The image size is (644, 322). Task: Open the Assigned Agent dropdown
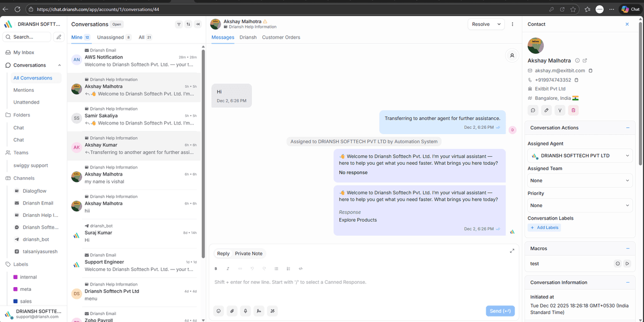tap(580, 156)
